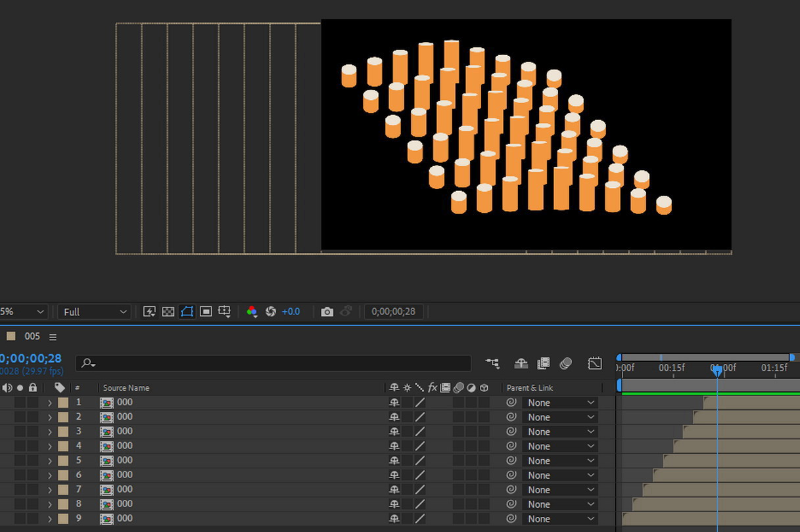Toggle the shy switch on layer 1
800x532 pixels.
click(394, 403)
